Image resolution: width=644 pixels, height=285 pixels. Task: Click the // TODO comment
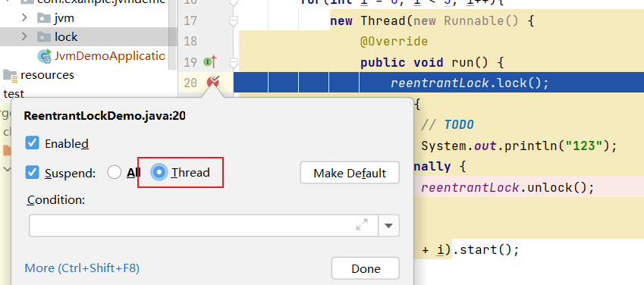pyautogui.click(x=448, y=125)
